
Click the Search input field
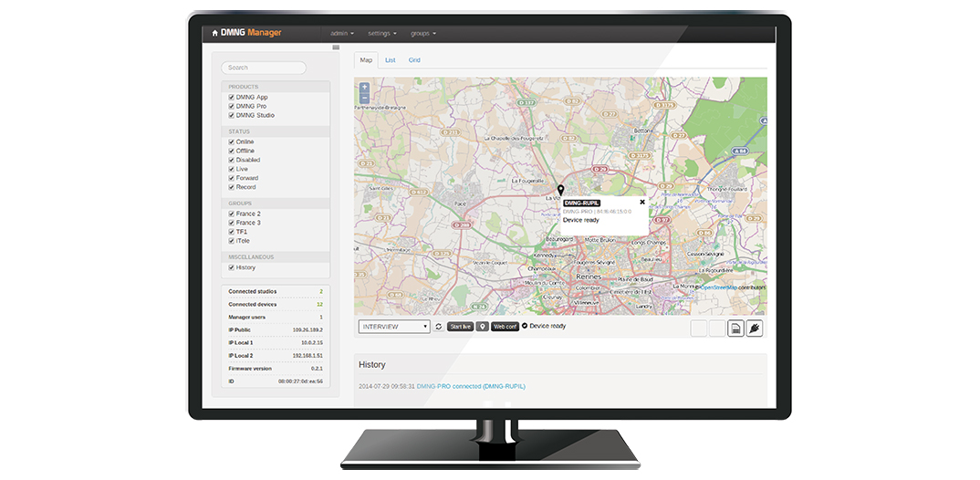(x=264, y=68)
